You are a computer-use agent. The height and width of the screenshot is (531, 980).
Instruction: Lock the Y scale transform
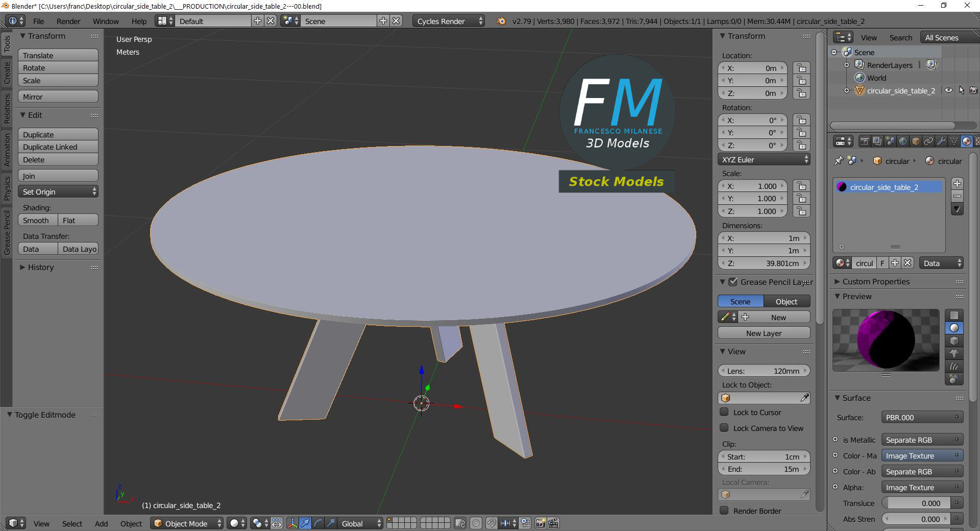tap(801, 199)
